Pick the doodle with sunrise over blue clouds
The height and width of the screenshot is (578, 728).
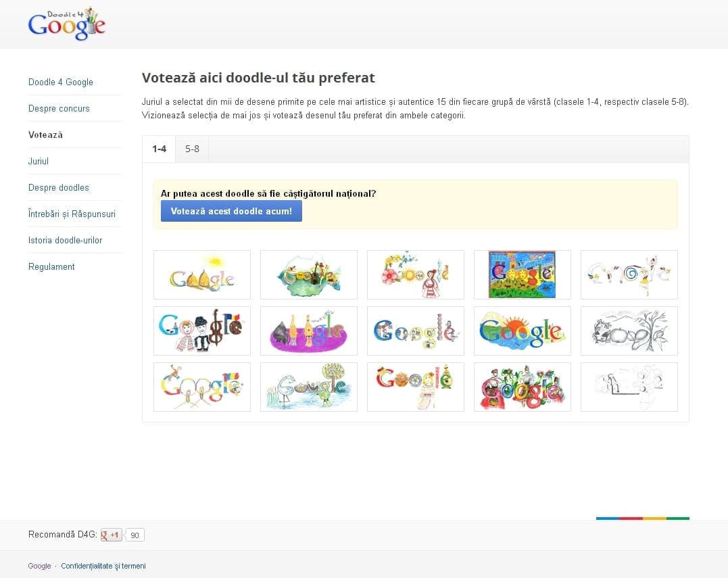click(523, 331)
